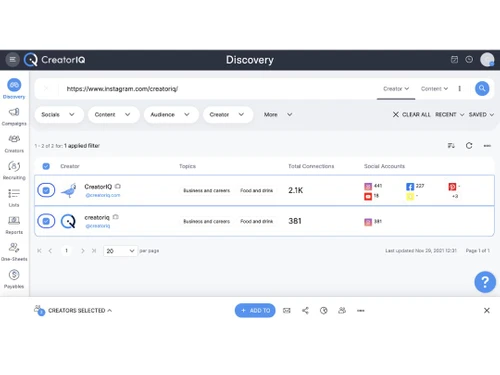Open the @creatoriq handle link
Viewport: 500px width, 375px height.
pos(98,226)
